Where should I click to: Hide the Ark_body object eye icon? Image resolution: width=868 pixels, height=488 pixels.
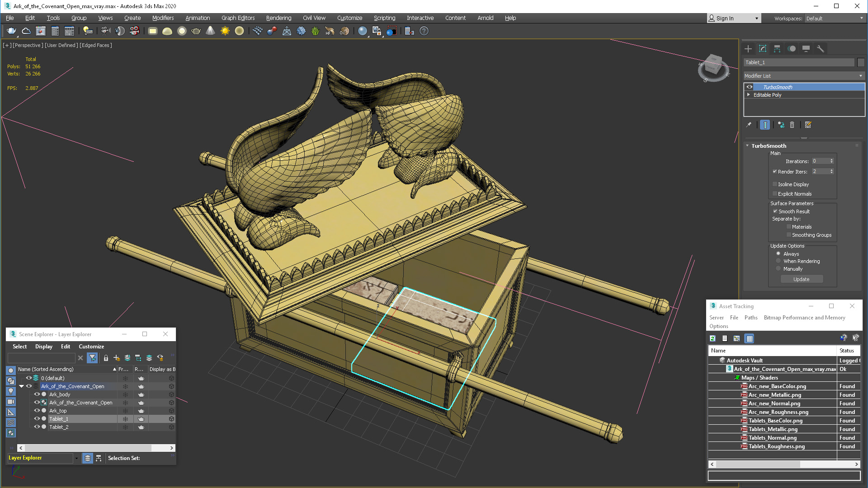tap(37, 394)
